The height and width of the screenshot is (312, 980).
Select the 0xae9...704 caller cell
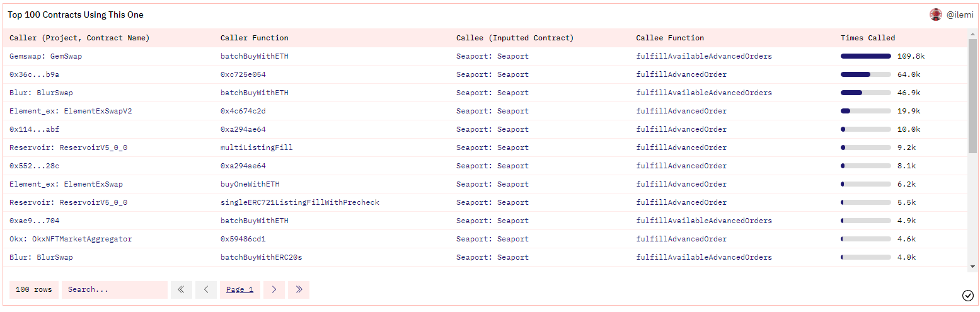[35, 221]
